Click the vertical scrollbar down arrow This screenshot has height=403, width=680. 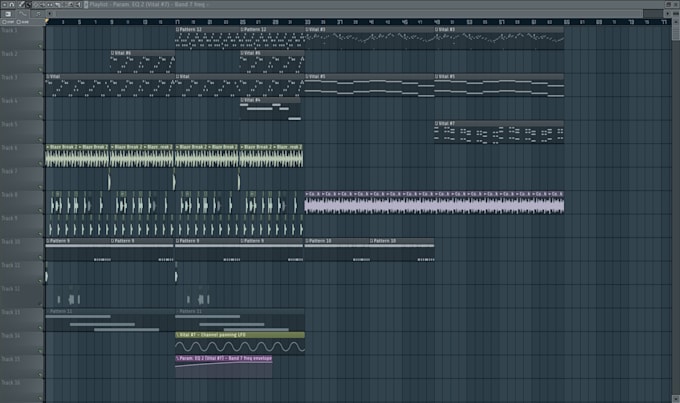click(676, 398)
